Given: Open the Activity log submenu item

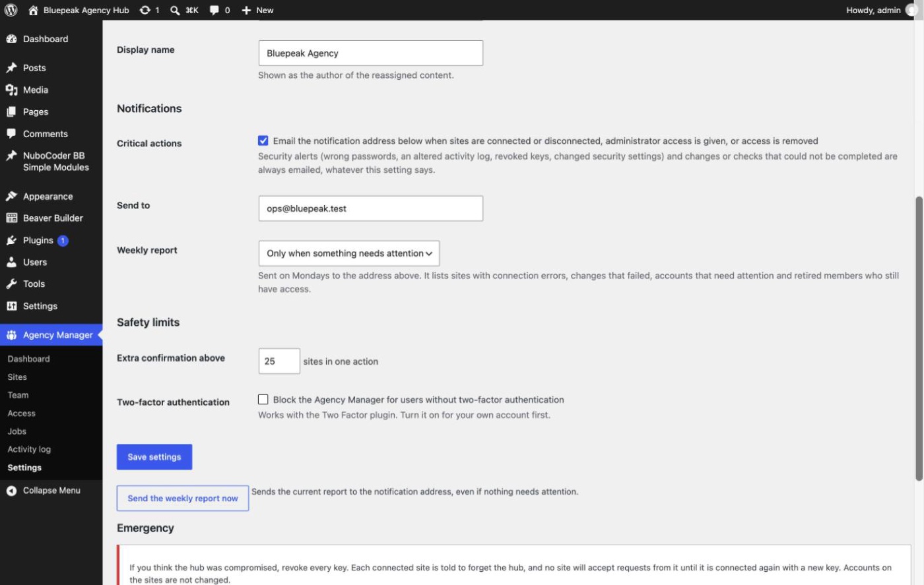Looking at the screenshot, I should point(29,449).
